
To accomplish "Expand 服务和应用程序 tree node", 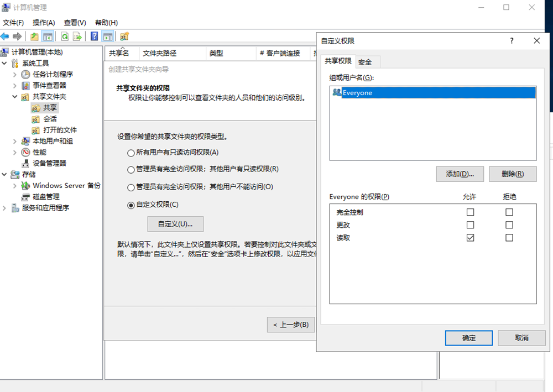I will click(x=5, y=208).
